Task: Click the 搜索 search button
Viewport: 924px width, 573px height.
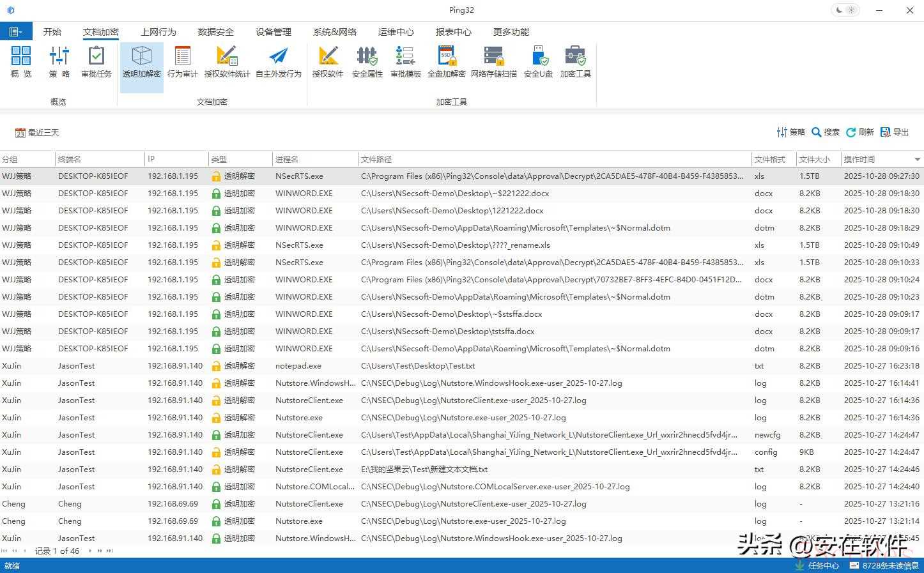Action: click(826, 132)
